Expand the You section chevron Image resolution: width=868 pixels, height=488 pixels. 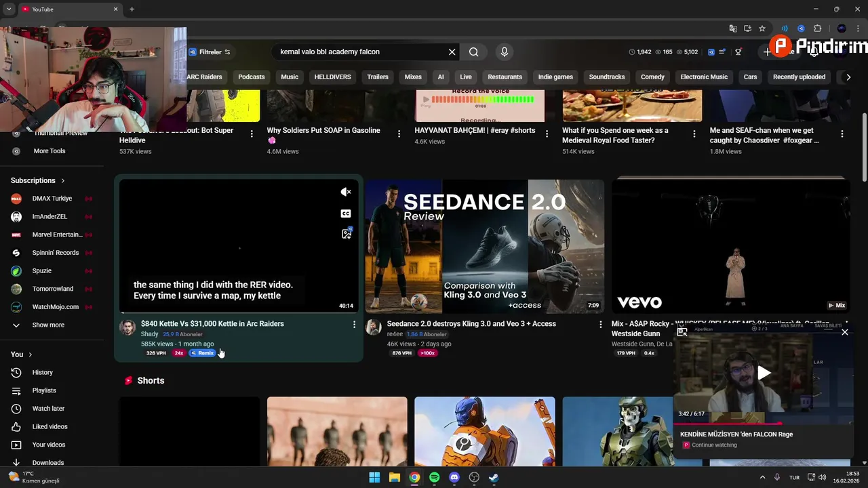pyautogui.click(x=30, y=354)
